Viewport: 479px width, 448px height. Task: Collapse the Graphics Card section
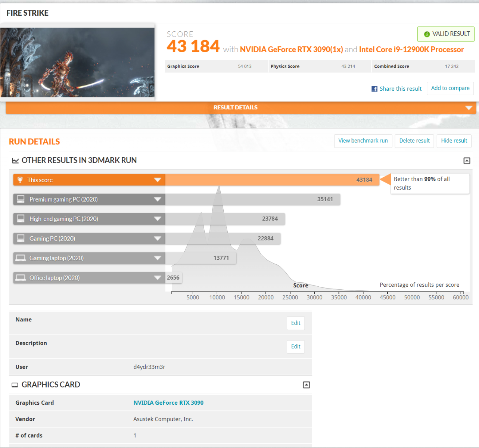pyautogui.click(x=307, y=385)
